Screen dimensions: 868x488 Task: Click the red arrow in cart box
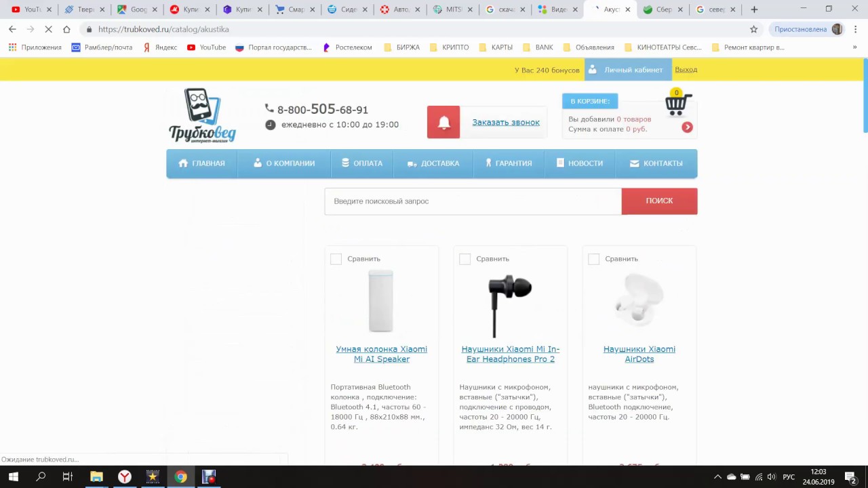click(687, 127)
